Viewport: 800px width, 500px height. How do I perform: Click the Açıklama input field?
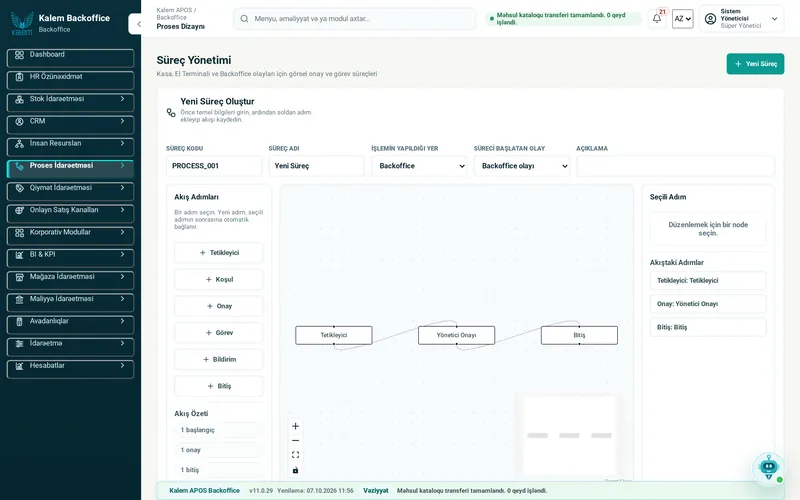[x=676, y=166]
